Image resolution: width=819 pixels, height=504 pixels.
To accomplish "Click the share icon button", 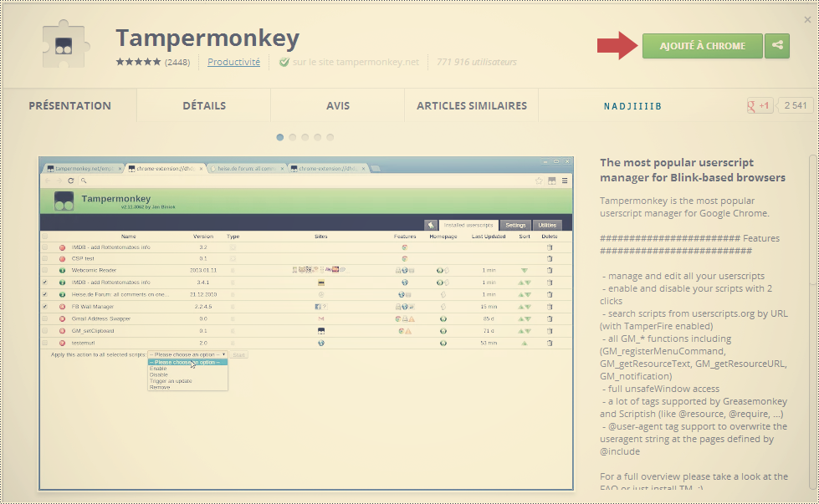I will (x=777, y=46).
